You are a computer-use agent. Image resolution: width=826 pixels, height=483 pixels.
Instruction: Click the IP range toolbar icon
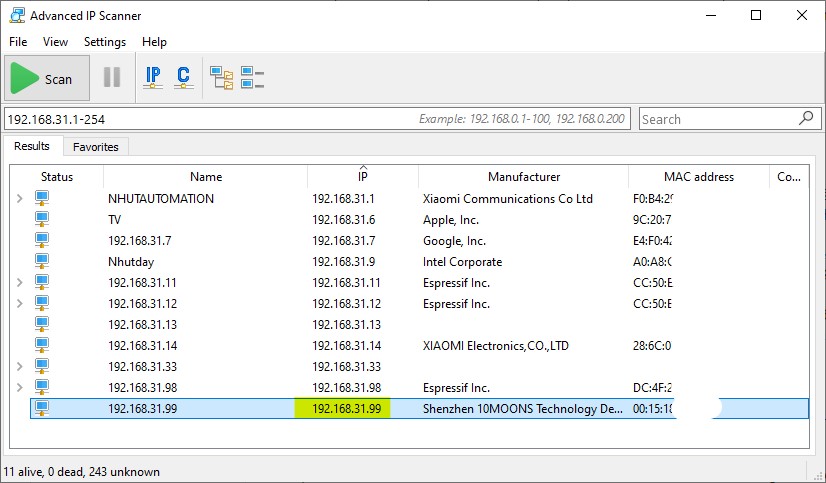click(x=153, y=77)
